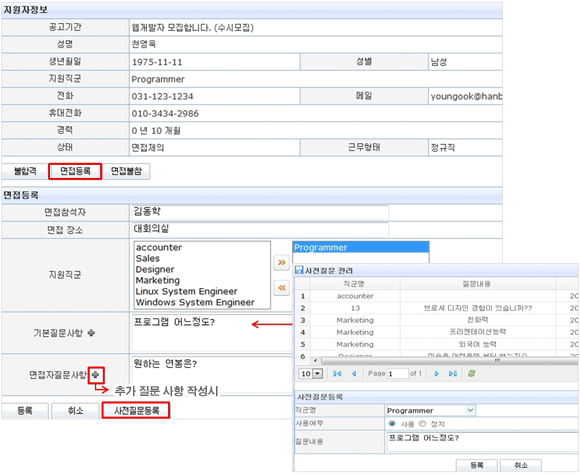Go to next page in pager

click(436, 374)
